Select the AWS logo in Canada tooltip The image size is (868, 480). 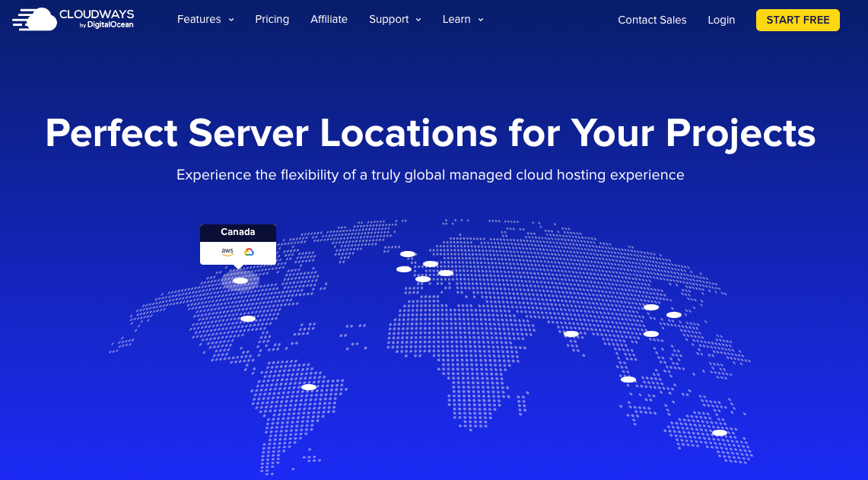227,252
